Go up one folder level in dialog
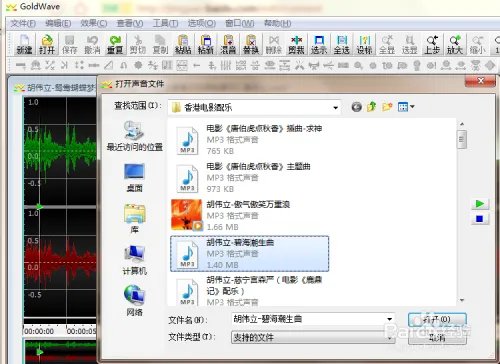This screenshot has height=364, width=500. pos(372,107)
